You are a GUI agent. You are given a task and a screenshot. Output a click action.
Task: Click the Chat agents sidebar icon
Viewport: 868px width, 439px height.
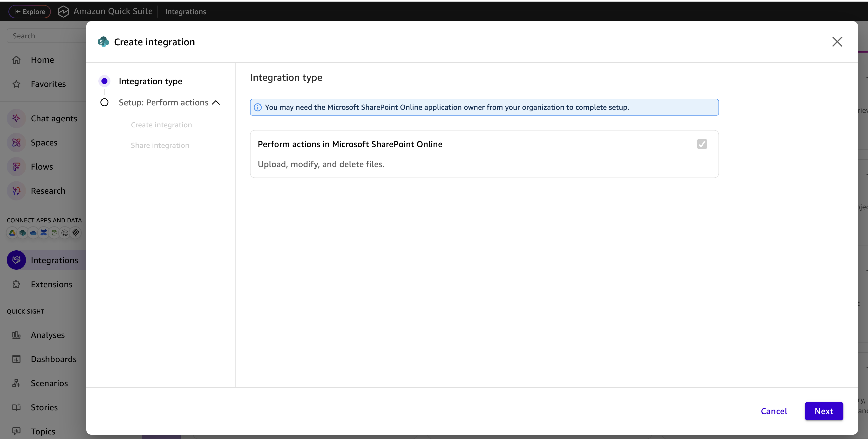[x=16, y=118]
